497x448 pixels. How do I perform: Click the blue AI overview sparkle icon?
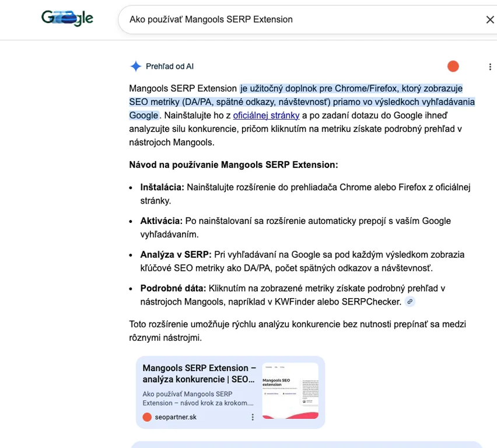pyautogui.click(x=136, y=66)
